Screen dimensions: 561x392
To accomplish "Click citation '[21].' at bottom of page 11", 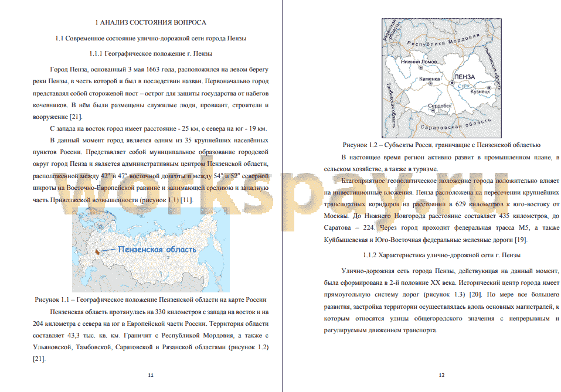I will (39, 359).
